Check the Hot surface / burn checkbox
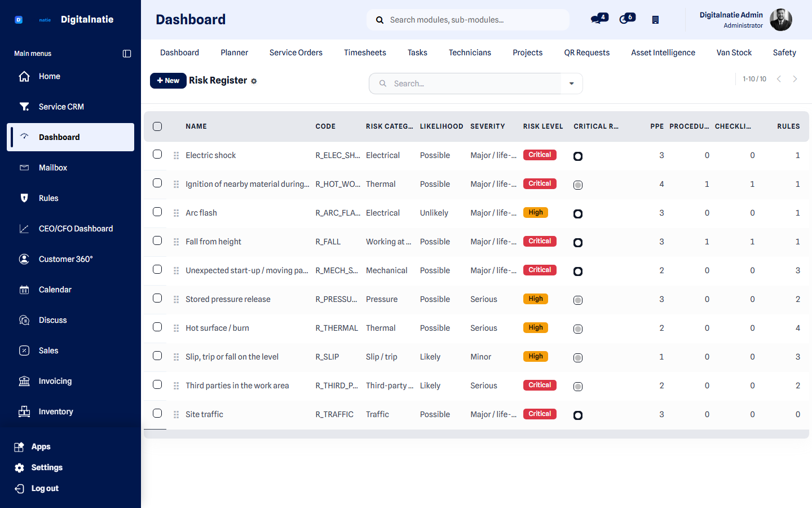This screenshot has height=508, width=812. point(157,327)
